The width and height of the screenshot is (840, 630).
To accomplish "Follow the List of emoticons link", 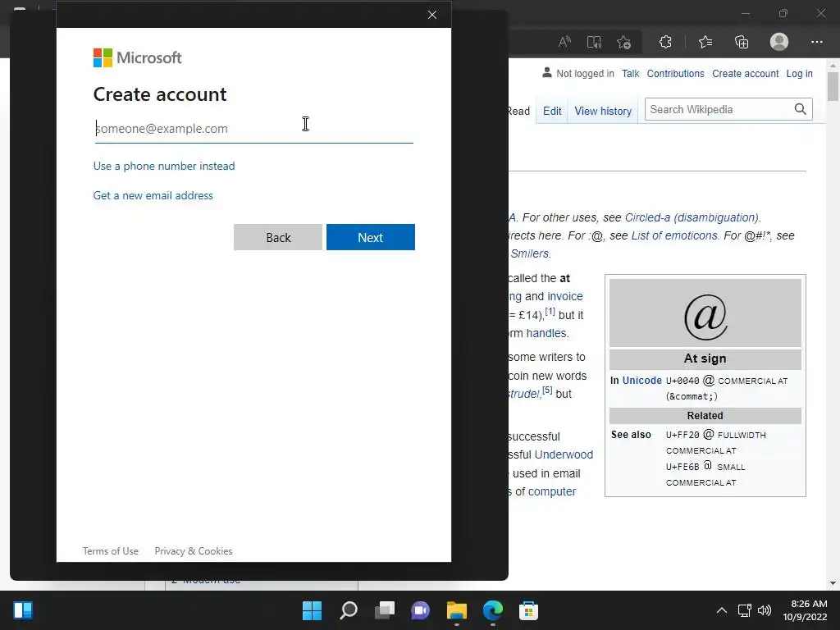I will (x=674, y=235).
